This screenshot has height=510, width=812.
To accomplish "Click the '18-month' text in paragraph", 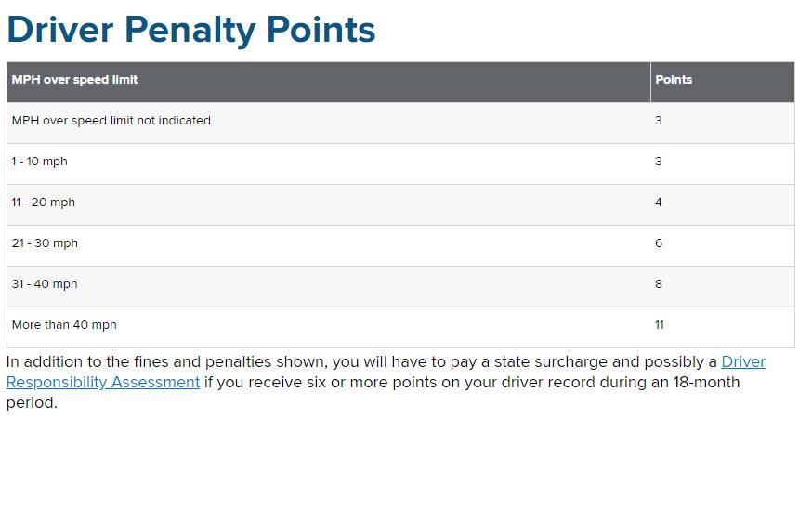I will [706, 382].
